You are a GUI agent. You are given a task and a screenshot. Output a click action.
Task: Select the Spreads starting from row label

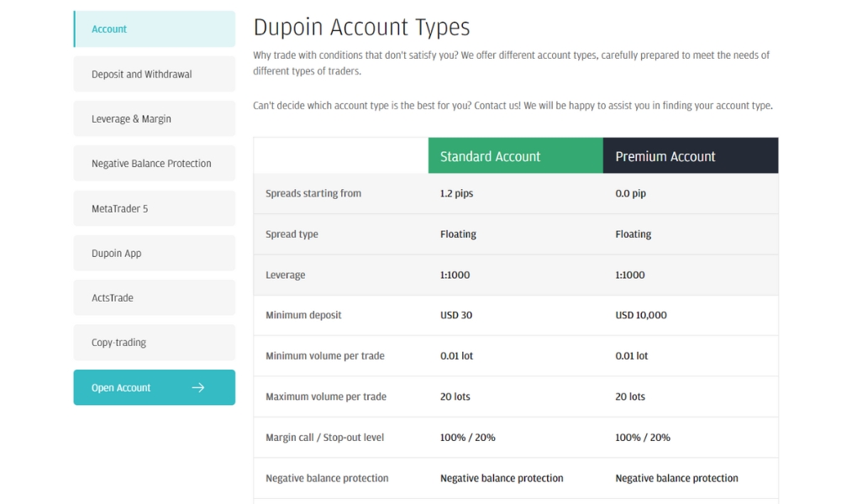click(x=313, y=193)
